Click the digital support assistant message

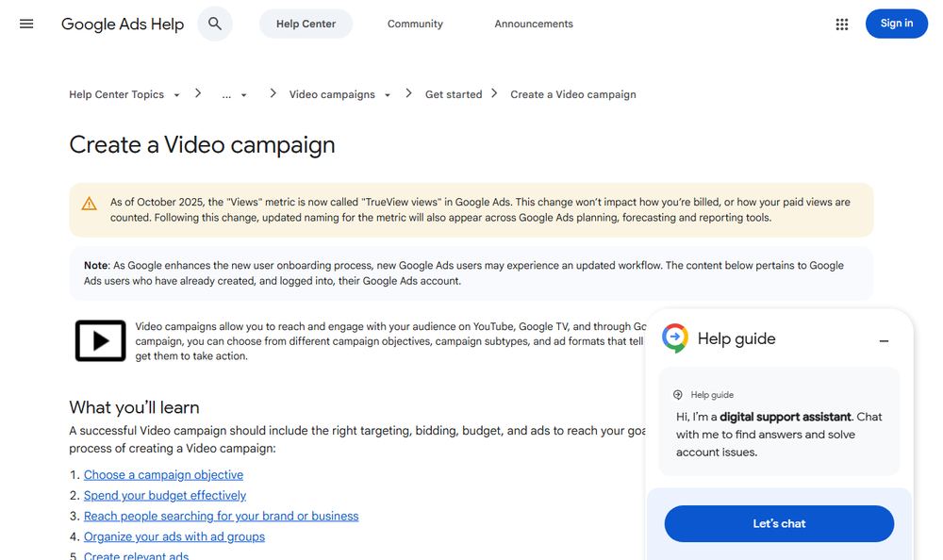[779, 435]
